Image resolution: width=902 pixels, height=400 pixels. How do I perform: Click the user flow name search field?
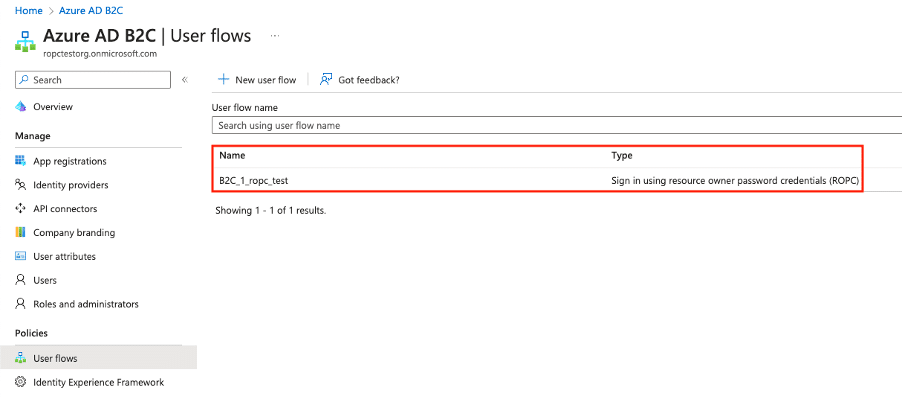click(x=556, y=125)
